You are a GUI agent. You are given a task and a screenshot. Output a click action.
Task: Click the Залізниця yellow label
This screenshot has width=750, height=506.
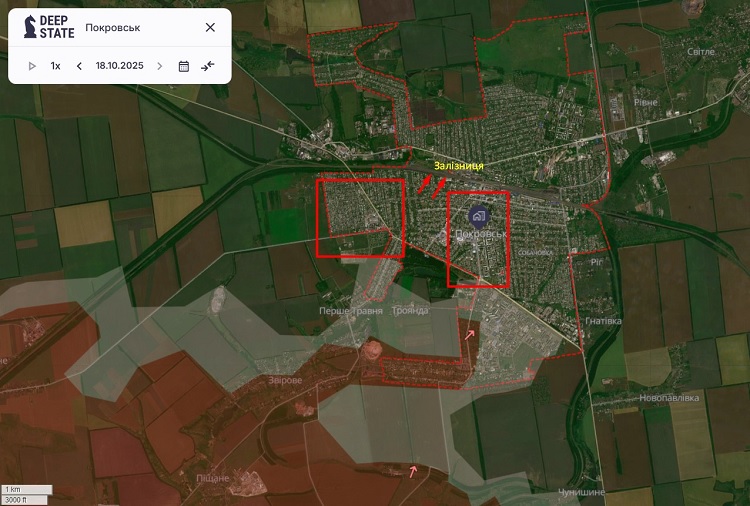click(459, 166)
